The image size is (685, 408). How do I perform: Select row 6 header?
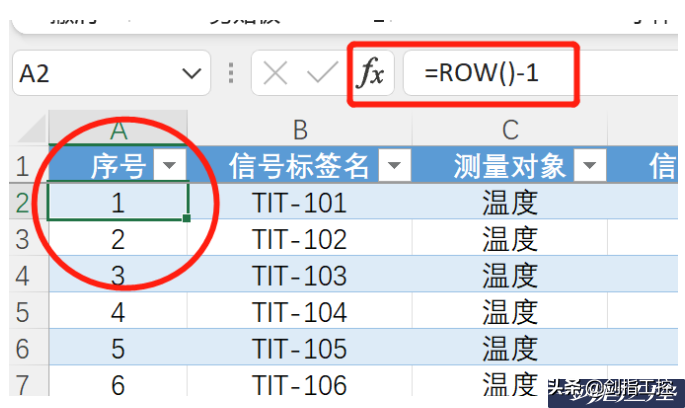(28, 349)
